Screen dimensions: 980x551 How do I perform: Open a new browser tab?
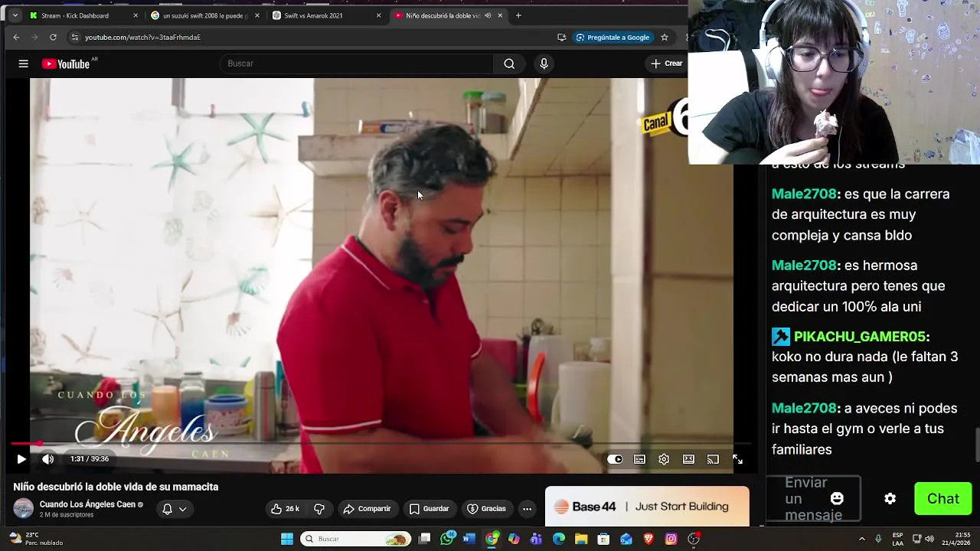tap(518, 15)
